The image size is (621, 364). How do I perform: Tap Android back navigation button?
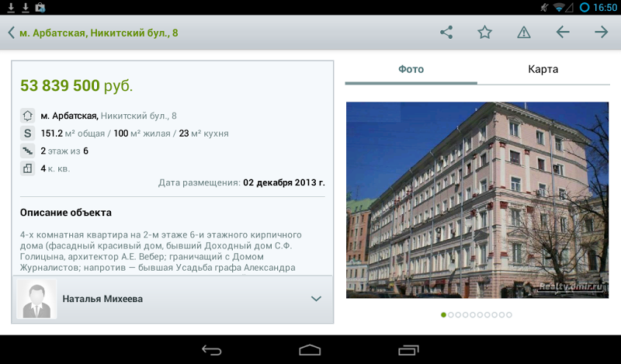tap(211, 350)
